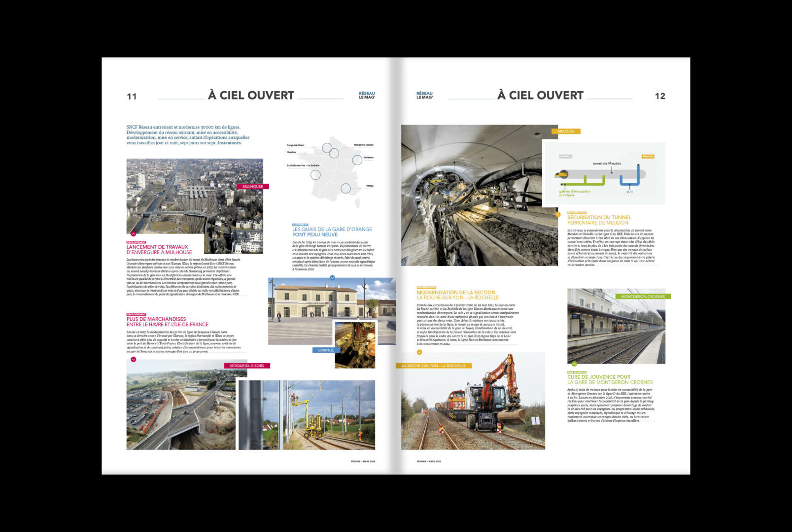Screen dimensions: 792x532
Task: Click the pink up-chevron icon under Mulhouse photo
Action: (133, 234)
